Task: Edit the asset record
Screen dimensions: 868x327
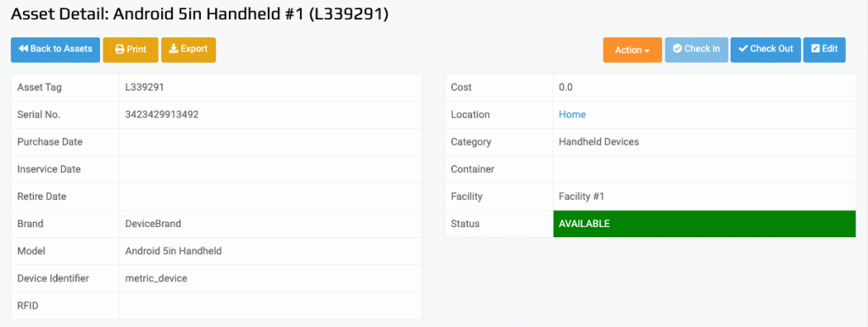Action: coord(824,49)
